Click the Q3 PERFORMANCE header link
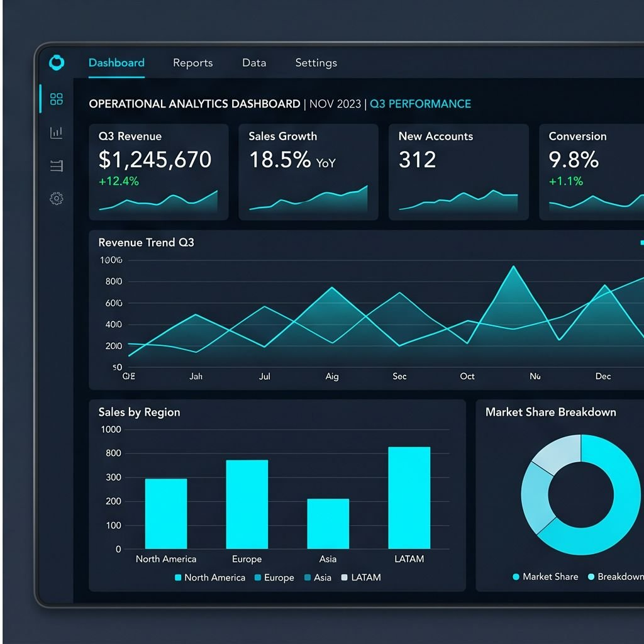 420,104
